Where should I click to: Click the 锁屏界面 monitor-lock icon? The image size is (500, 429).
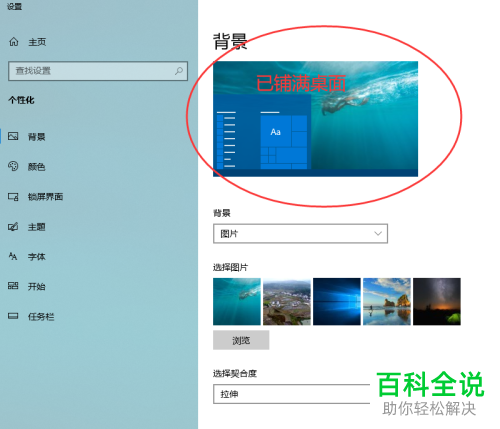coord(13,197)
